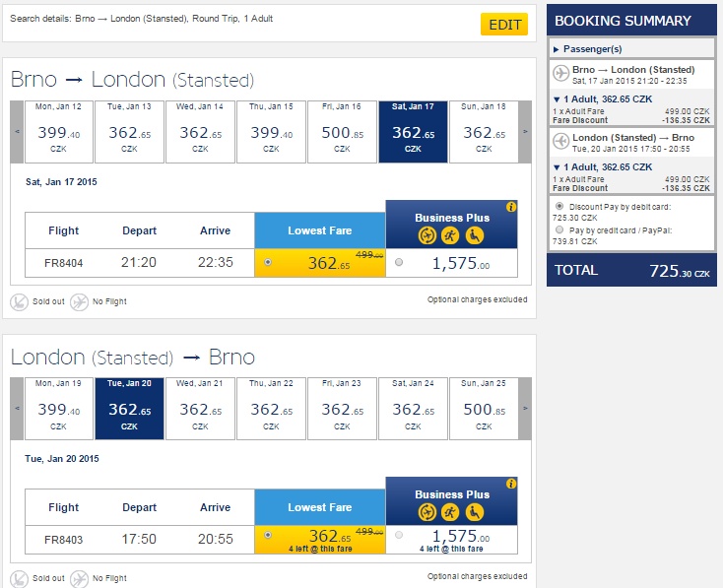Click the outbound Business Plus info icon

511,207
